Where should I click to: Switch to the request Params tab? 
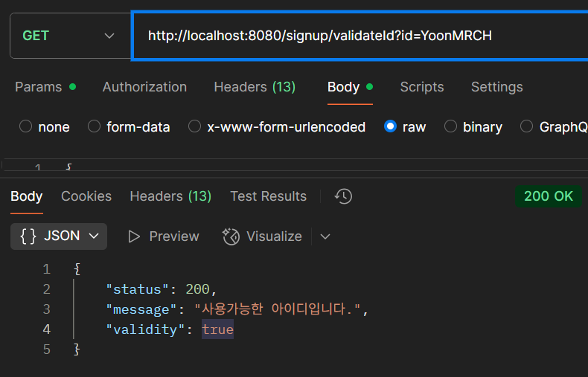[45, 87]
